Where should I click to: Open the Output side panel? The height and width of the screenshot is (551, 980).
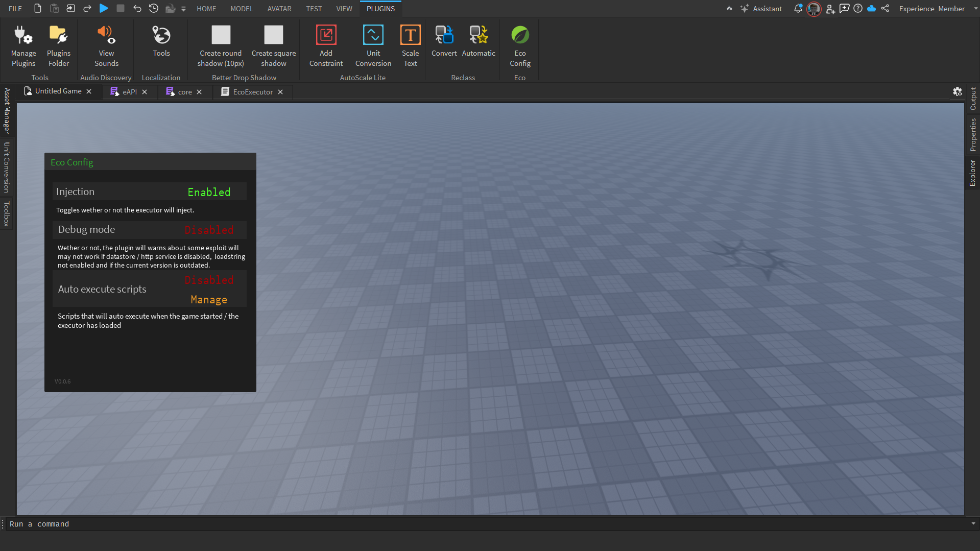click(x=973, y=99)
